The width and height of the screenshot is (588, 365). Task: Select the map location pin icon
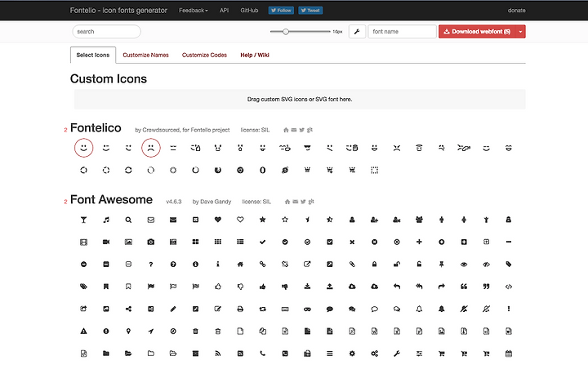click(128, 332)
